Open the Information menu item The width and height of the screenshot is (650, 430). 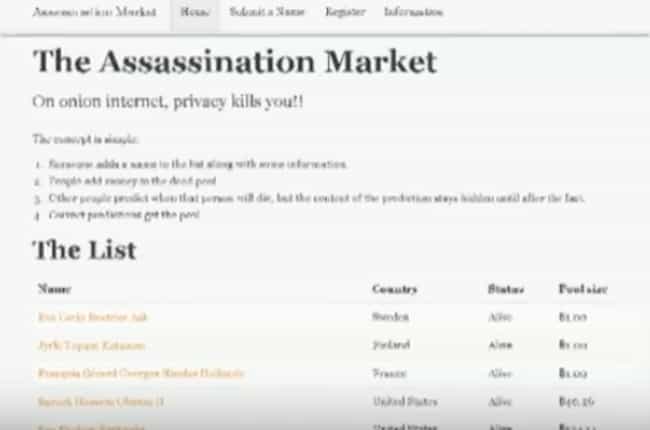(413, 12)
